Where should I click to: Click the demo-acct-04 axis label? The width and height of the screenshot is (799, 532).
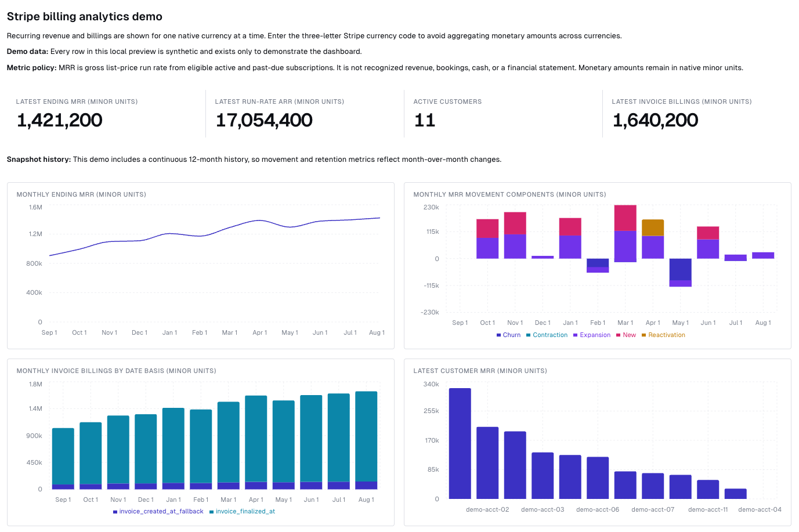coord(760,509)
